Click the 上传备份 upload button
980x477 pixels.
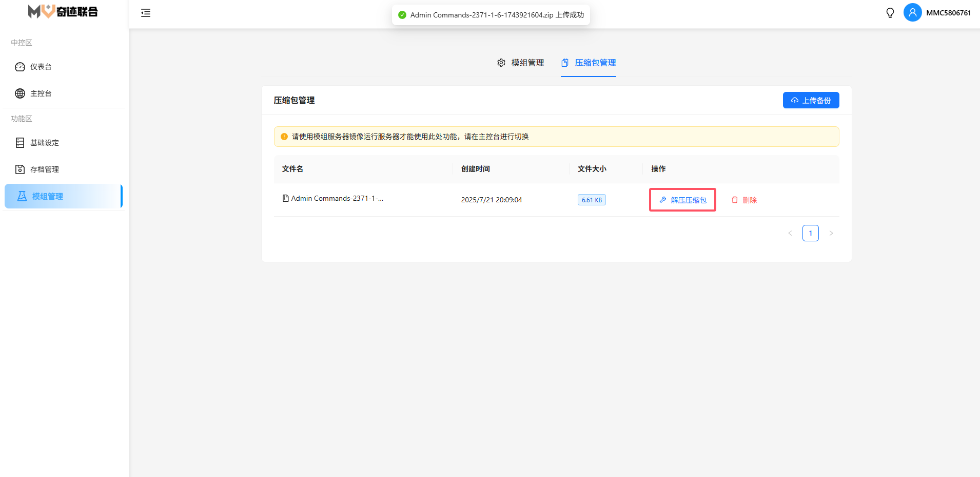pyautogui.click(x=811, y=100)
